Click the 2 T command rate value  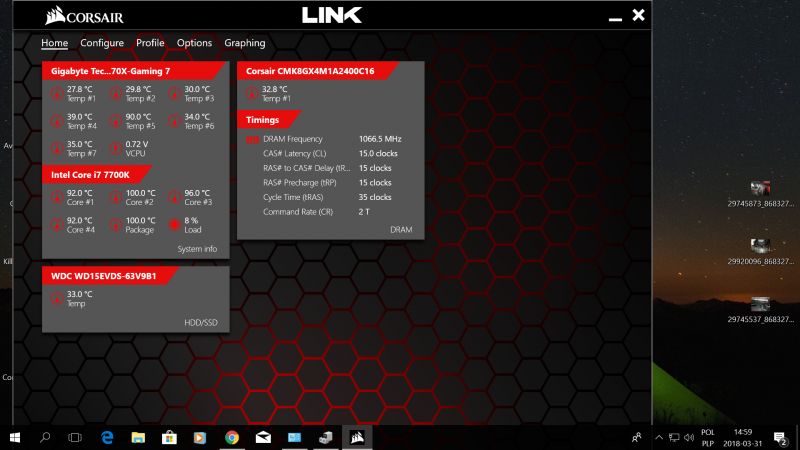(364, 212)
